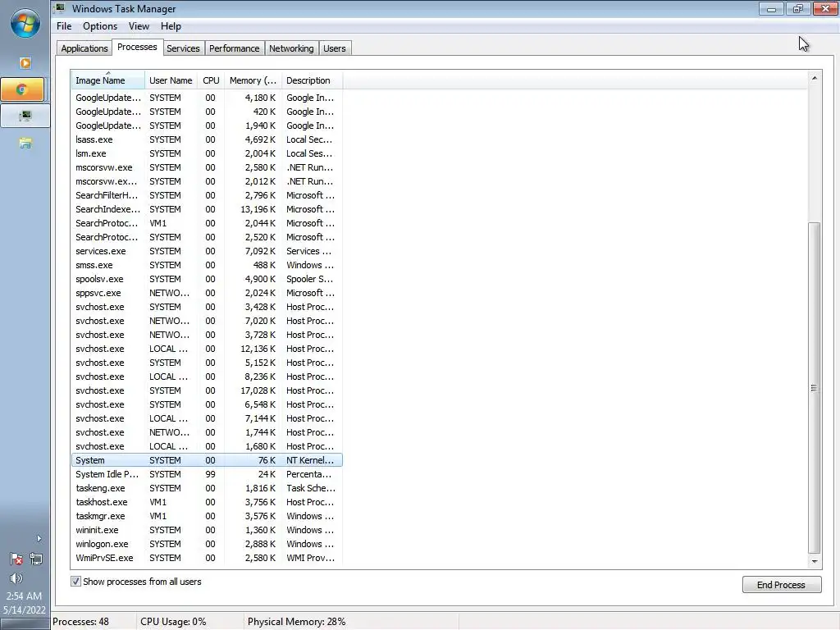Select the lsm.exe process
Screen dimensions: 840x630
pos(207,153)
